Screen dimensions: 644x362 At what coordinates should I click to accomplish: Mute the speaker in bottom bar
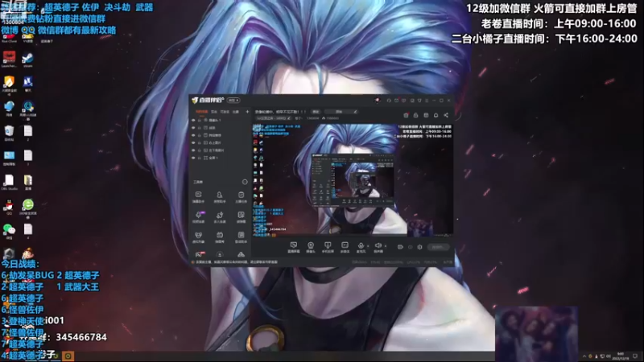click(x=378, y=247)
